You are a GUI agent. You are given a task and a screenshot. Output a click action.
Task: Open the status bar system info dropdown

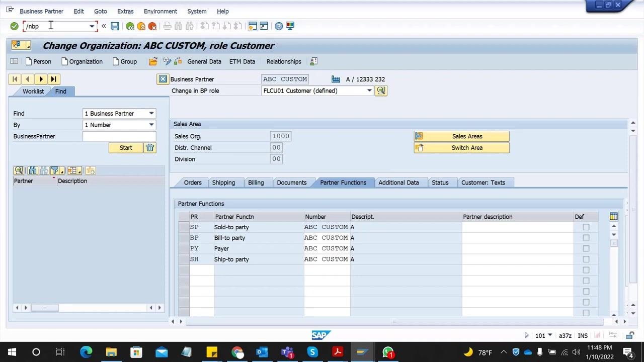[550, 335]
